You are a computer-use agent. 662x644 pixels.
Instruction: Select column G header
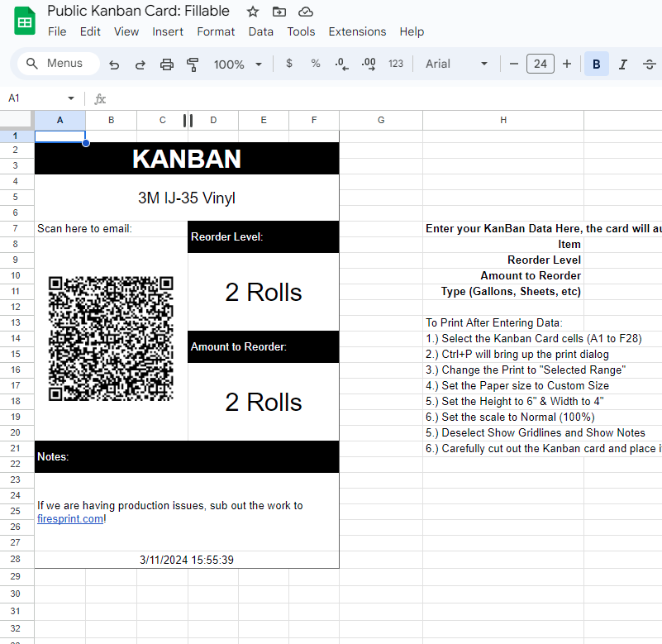tap(381, 121)
